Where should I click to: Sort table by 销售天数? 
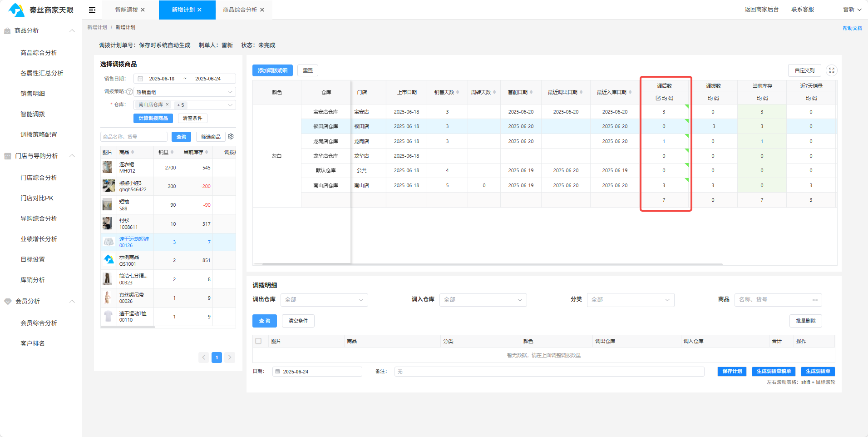(x=458, y=92)
